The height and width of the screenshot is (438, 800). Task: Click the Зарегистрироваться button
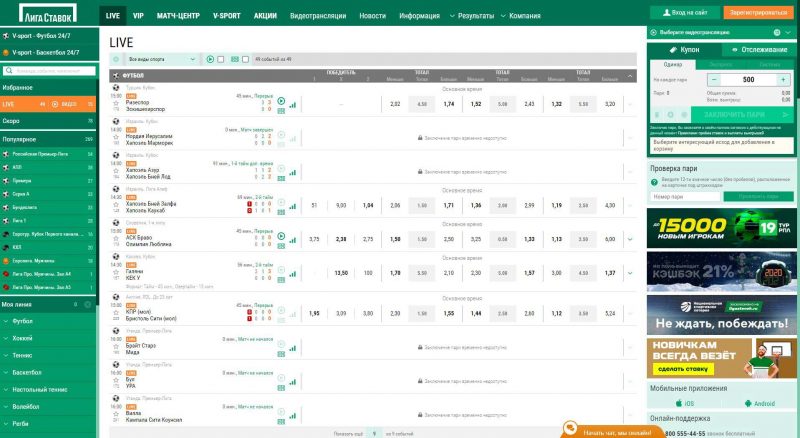coord(759,12)
